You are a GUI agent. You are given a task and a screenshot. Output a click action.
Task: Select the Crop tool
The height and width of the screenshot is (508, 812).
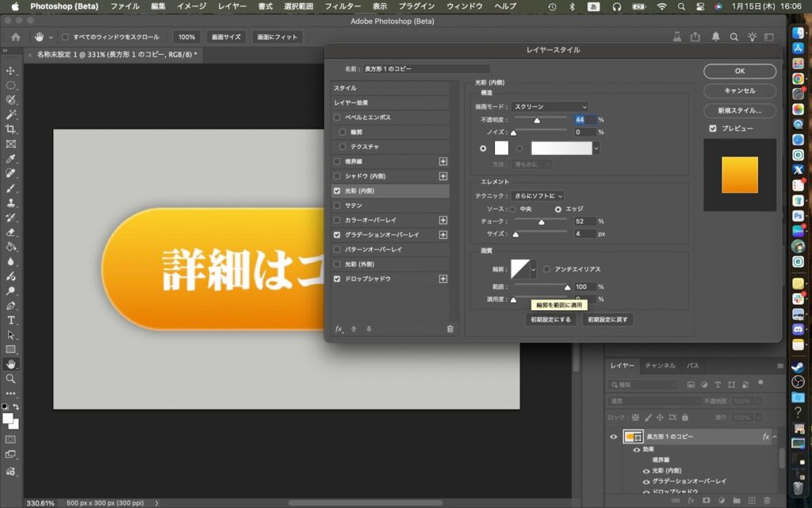pyautogui.click(x=11, y=129)
